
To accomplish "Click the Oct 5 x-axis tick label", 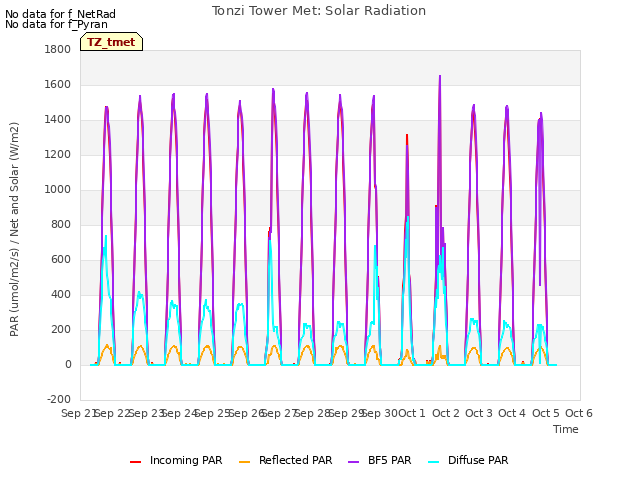I will click(x=546, y=413).
